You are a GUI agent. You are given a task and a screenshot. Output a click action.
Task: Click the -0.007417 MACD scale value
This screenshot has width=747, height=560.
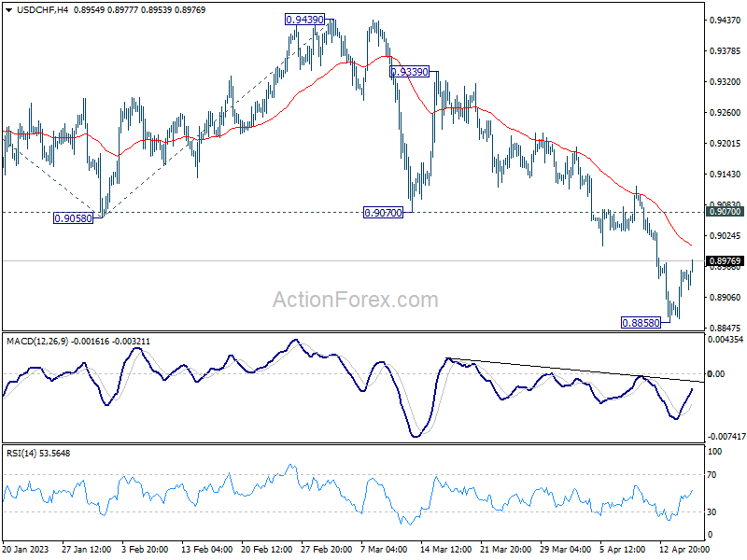point(726,437)
